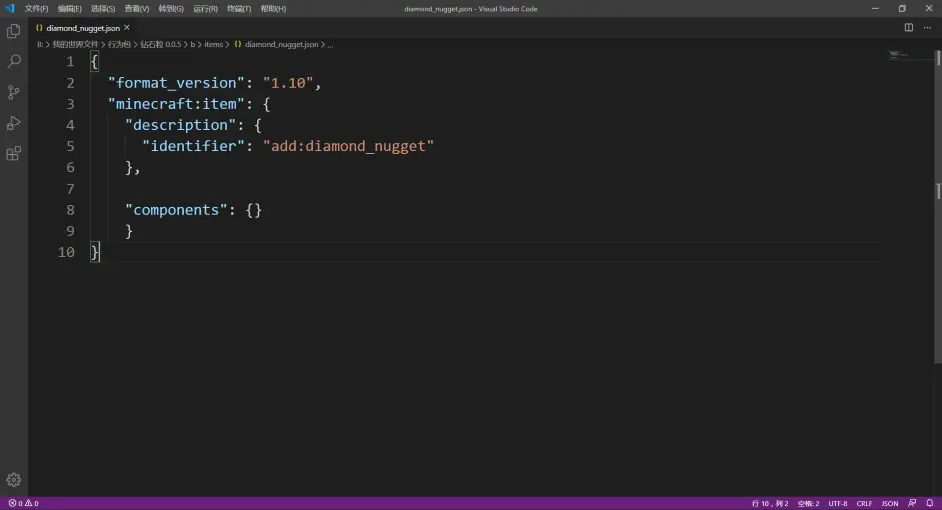Click the "1.10" value on line 2

point(288,83)
